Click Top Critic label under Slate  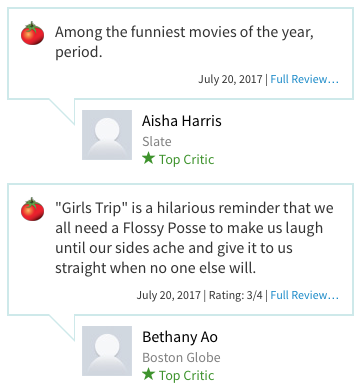tap(186, 160)
